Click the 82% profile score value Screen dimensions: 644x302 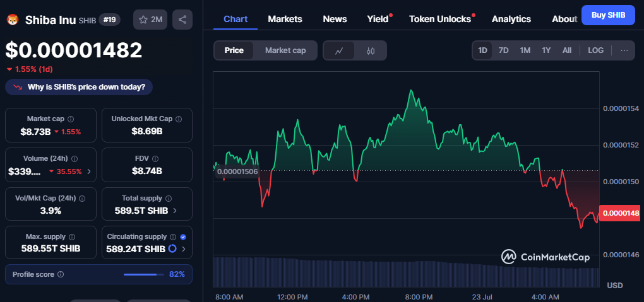pyautogui.click(x=177, y=274)
